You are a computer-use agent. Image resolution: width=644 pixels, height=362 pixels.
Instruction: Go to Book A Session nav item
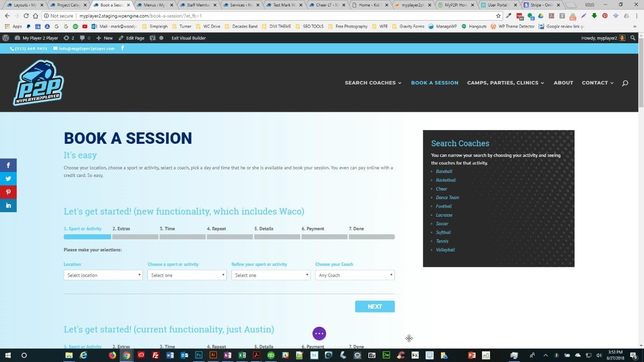435,83
